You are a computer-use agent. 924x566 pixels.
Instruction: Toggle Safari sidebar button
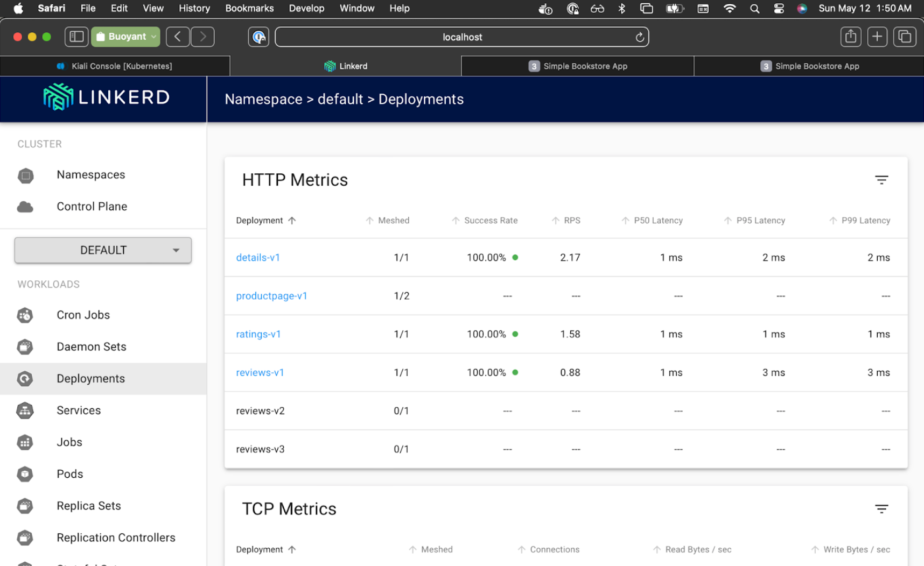(x=76, y=37)
